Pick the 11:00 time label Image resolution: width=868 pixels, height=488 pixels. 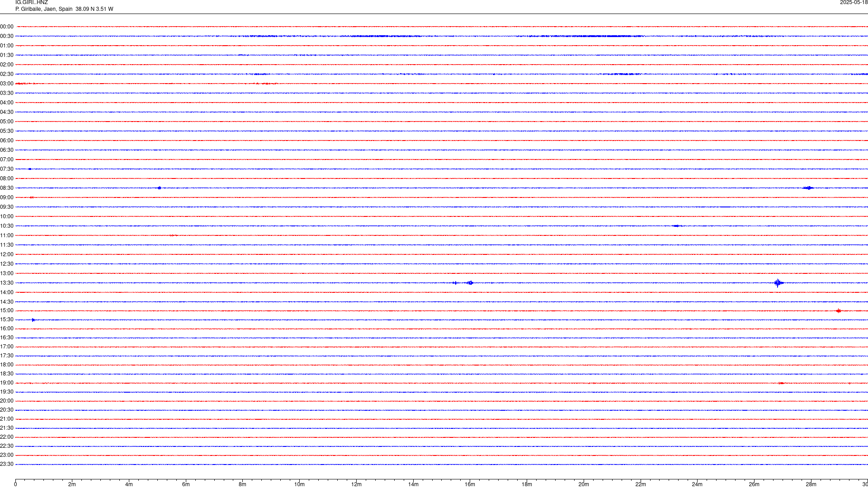tap(7, 235)
